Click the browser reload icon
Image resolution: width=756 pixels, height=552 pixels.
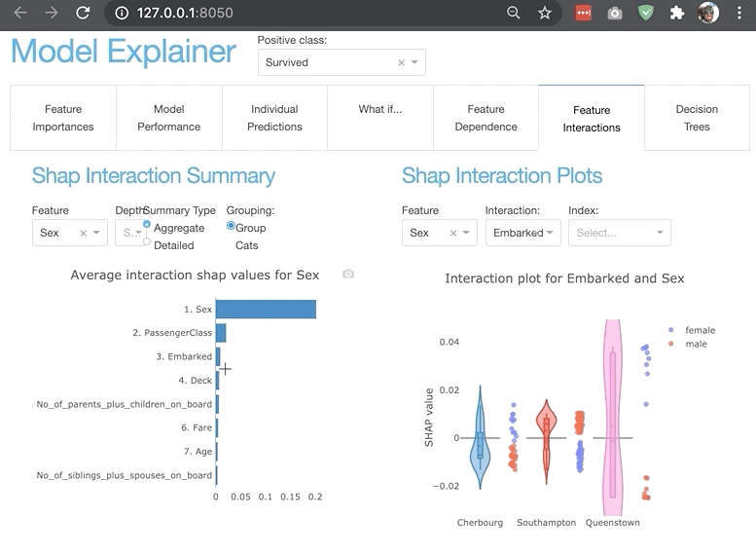[83, 13]
